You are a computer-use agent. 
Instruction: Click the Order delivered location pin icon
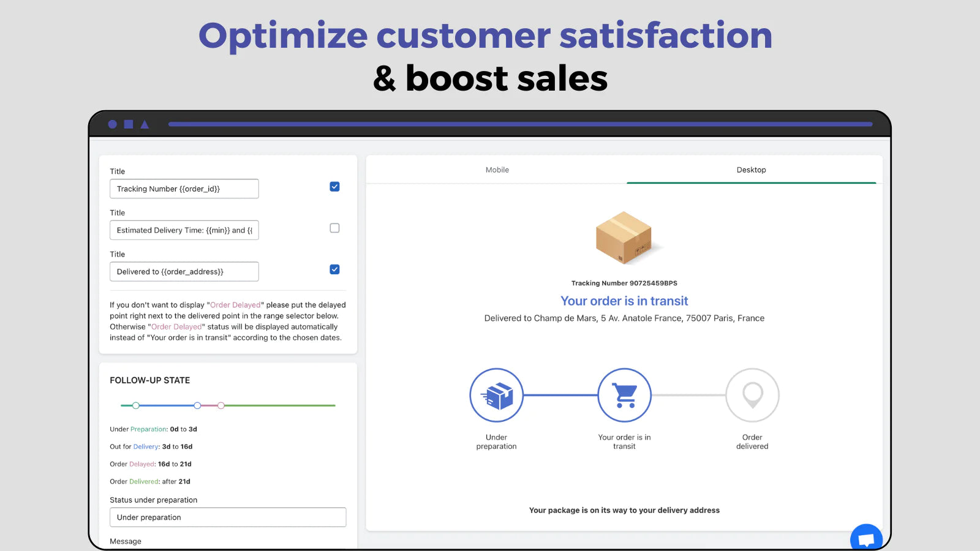[x=752, y=395]
